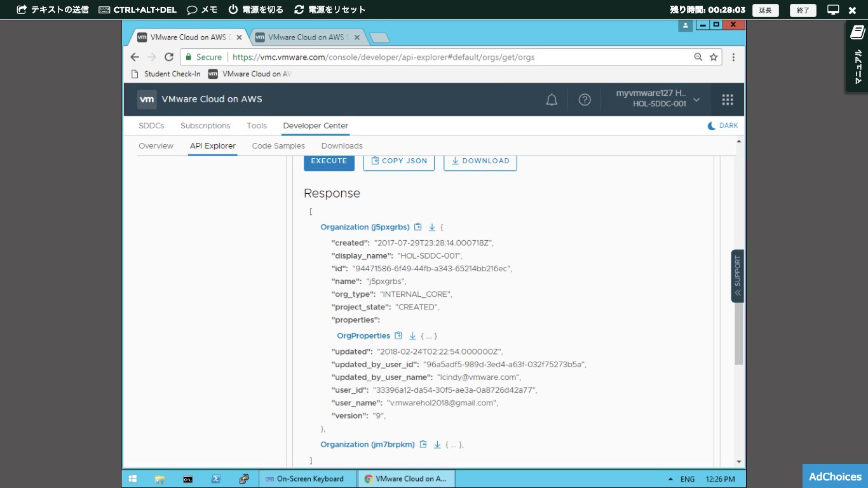Click the COPY JSON button
Viewport: 868px width, 488px height.
tap(399, 161)
